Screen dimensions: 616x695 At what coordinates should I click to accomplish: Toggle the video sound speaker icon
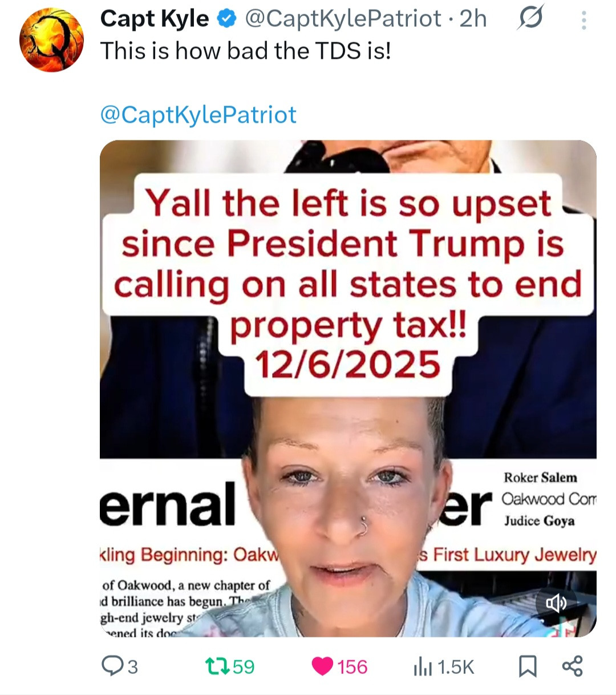pyautogui.click(x=556, y=603)
